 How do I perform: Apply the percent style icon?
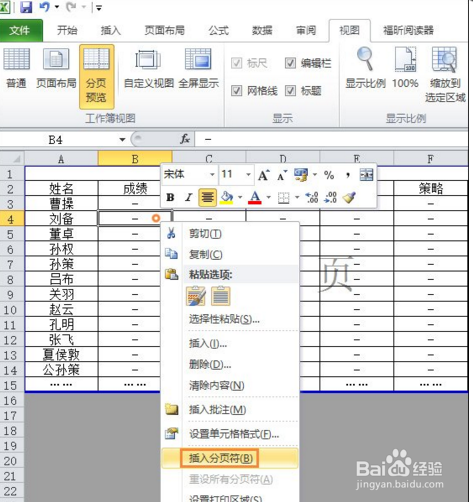tap(329, 175)
